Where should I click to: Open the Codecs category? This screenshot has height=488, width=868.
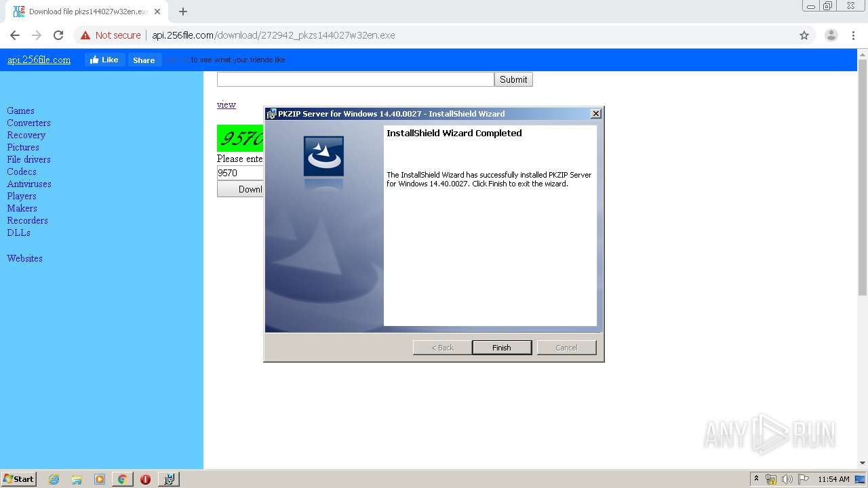click(x=22, y=171)
